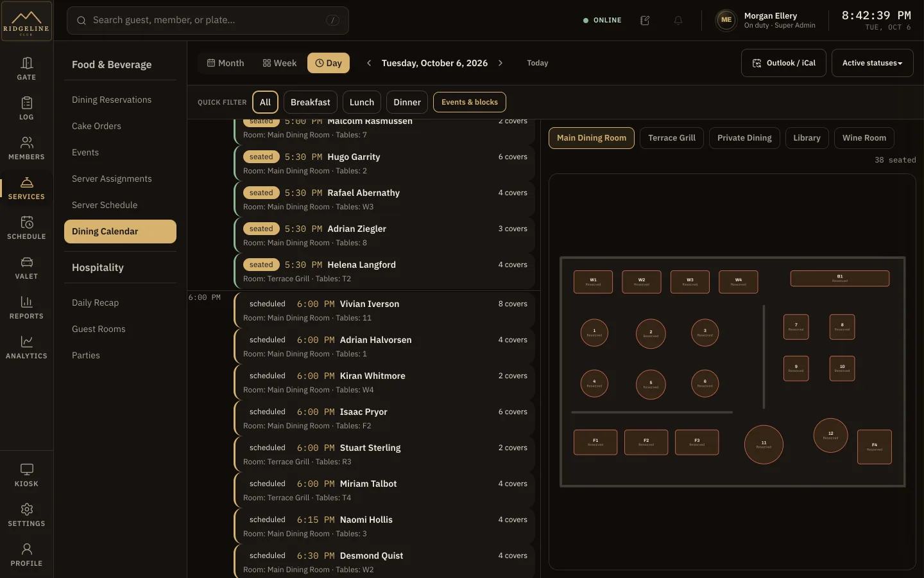Go to previous day arrow

(x=369, y=63)
